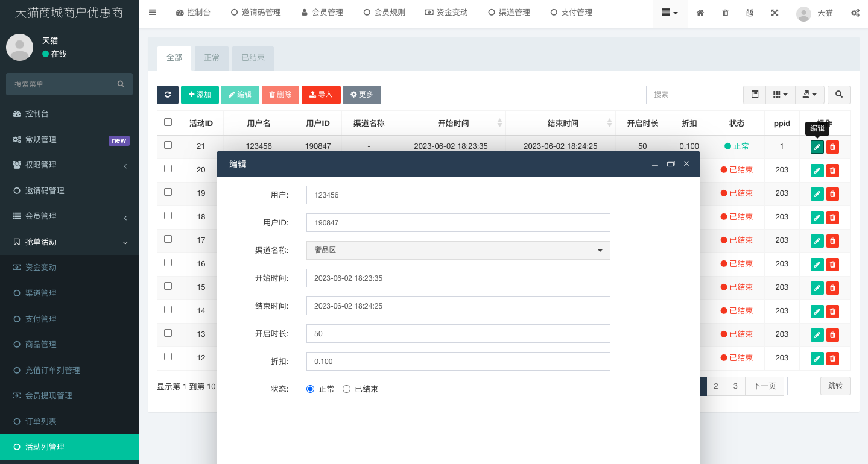This screenshot has height=464, width=868.
Task: Open the 渠道名称 dropdown showing 奢品区
Action: (457, 250)
